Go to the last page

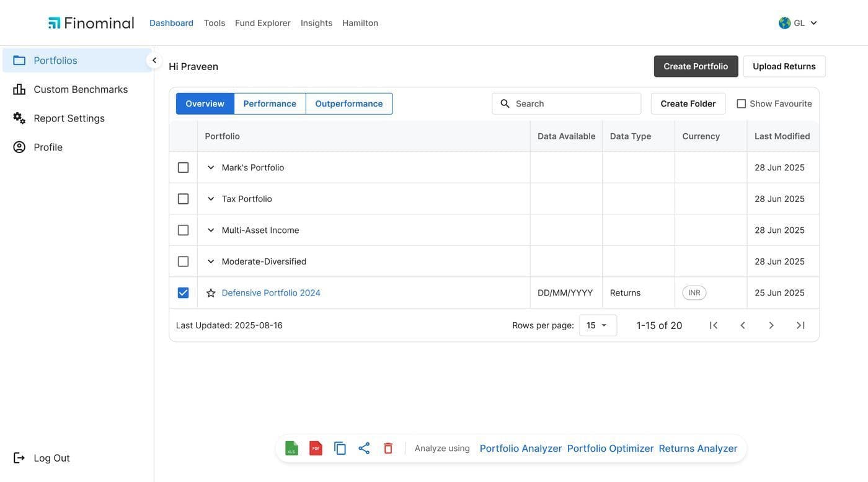[800, 325]
